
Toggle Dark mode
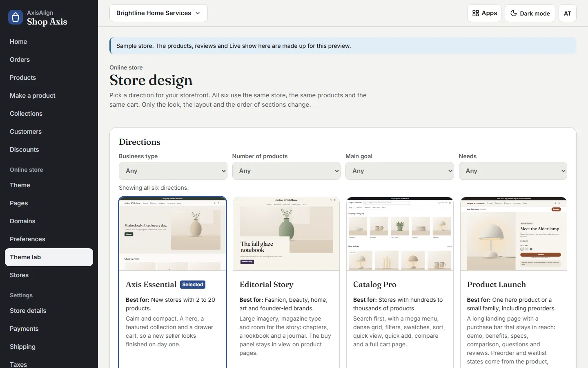point(530,13)
